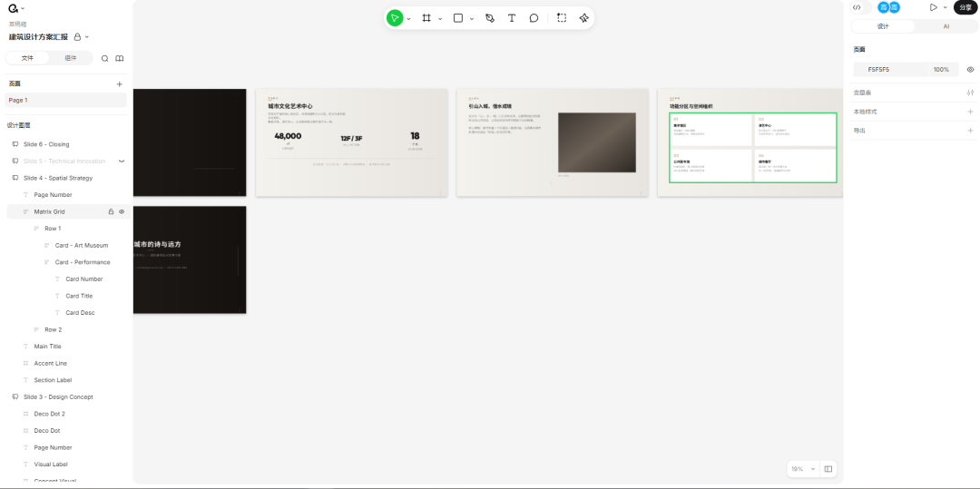Open the library book icon
The image size is (980, 489).
click(120, 58)
